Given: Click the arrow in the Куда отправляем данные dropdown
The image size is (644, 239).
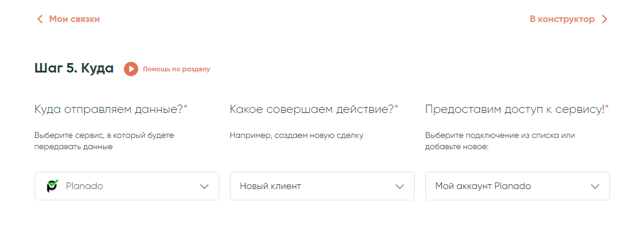Looking at the screenshot, I should pos(204,186).
